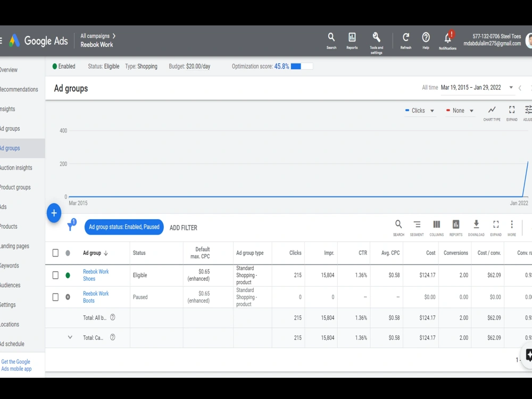
Task: Open Product groups in the sidebar
Action: [15, 187]
